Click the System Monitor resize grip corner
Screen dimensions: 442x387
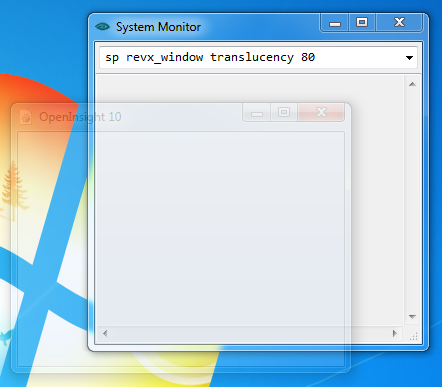click(413, 336)
